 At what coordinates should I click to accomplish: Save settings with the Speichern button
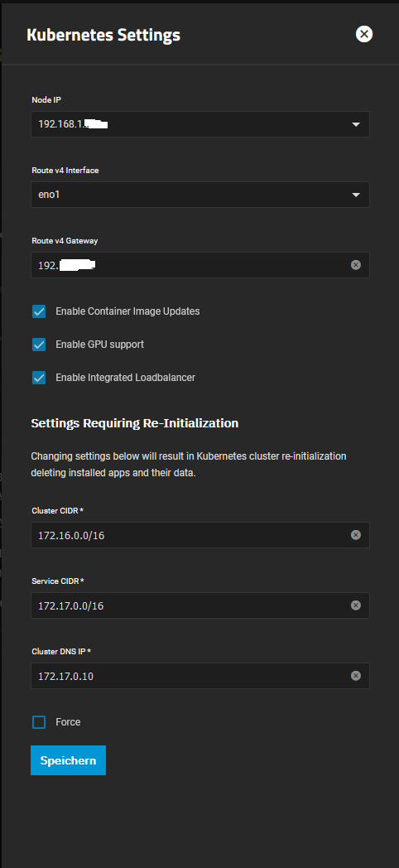click(68, 760)
